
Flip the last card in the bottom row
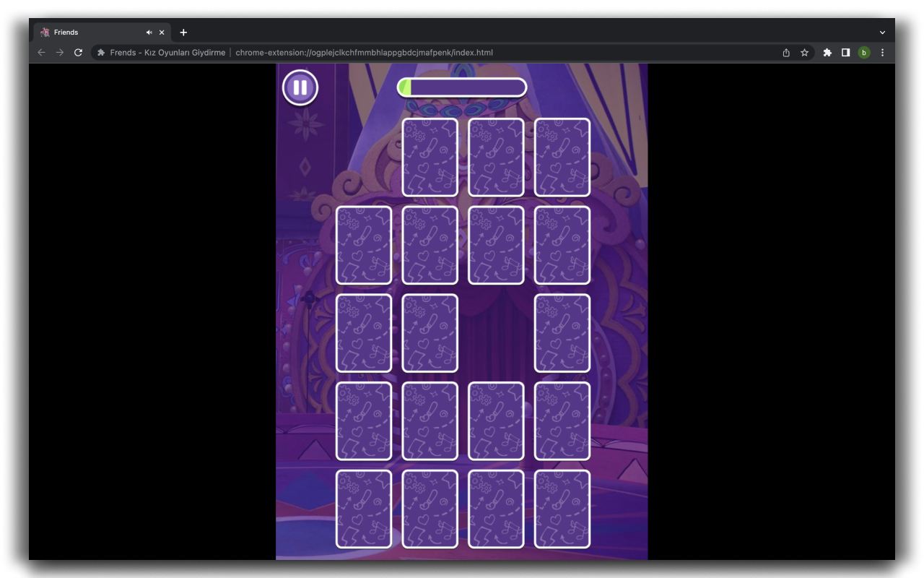point(562,509)
